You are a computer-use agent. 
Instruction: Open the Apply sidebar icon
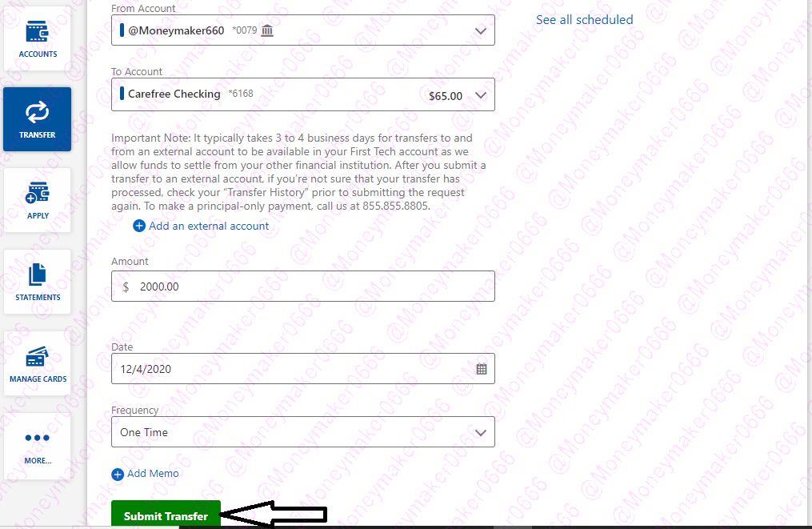pyautogui.click(x=37, y=199)
